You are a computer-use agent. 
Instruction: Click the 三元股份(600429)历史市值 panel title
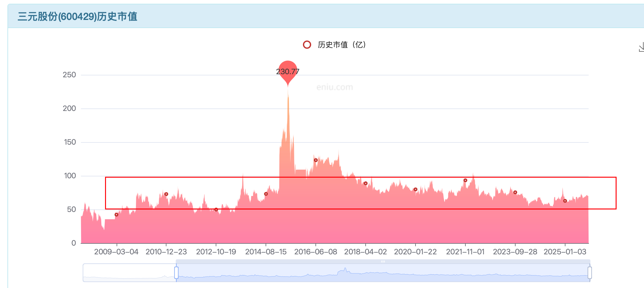coord(77,17)
